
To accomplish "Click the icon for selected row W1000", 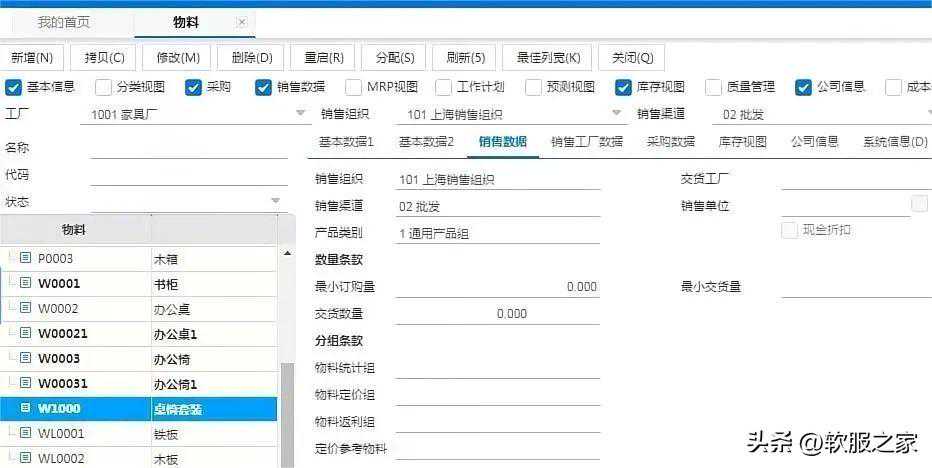I will (x=26, y=408).
